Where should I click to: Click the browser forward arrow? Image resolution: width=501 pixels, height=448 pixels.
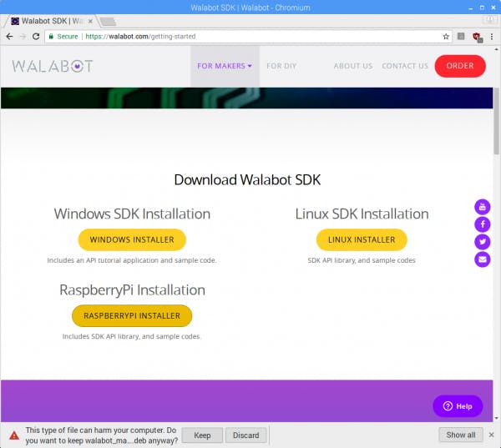[x=23, y=37]
